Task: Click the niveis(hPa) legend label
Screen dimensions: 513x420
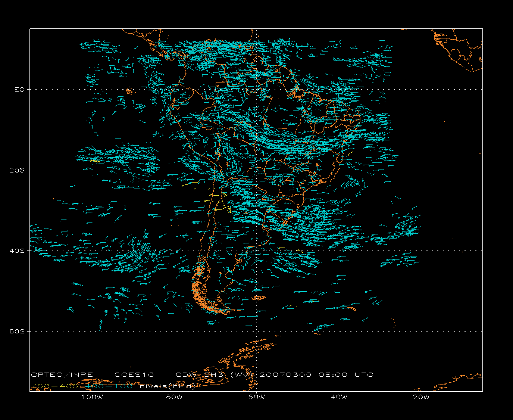Action: coord(168,386)
